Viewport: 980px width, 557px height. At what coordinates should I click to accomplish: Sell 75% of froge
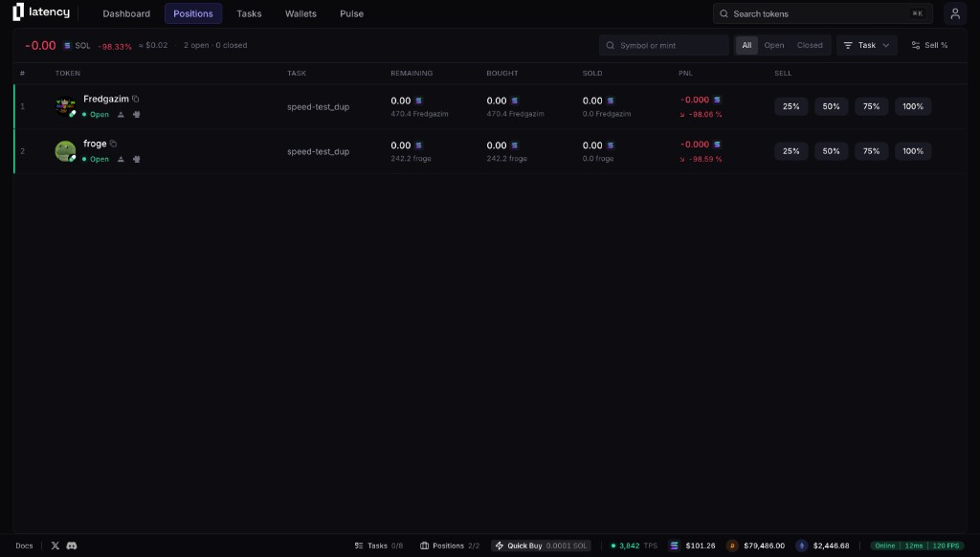[x=871, y=151]
